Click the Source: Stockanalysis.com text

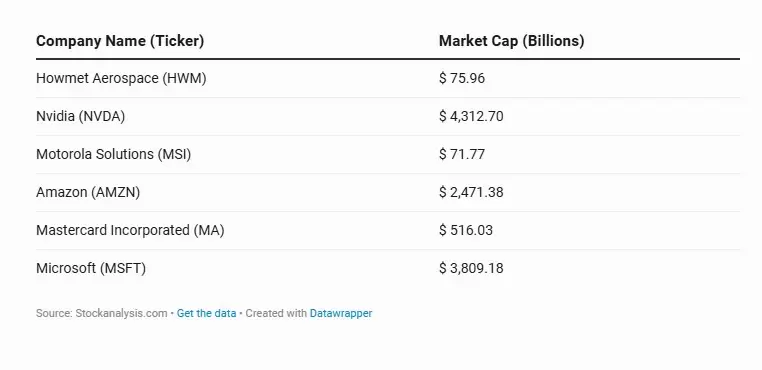(102, 313)
